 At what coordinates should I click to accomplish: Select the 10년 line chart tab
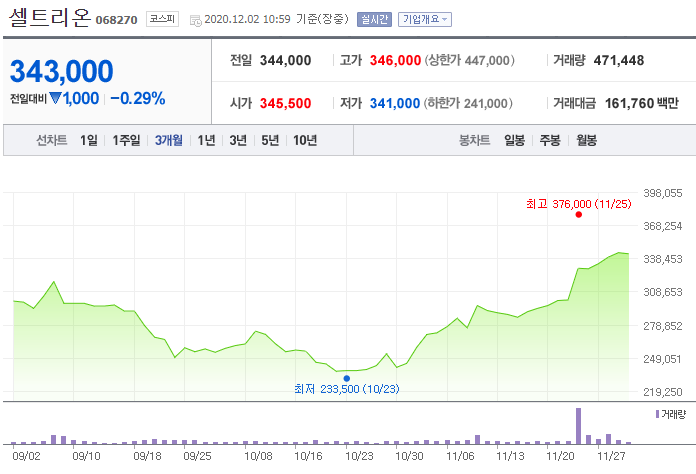coord(305,140)
